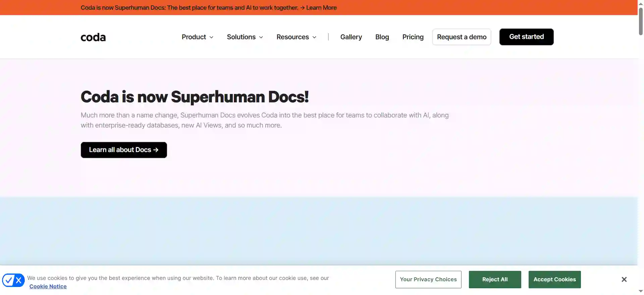Image resolution: width=644 pixels, height=295 pixels.
Task: Click the privacy choices check-and-X icon
Action: click(13, 280)
